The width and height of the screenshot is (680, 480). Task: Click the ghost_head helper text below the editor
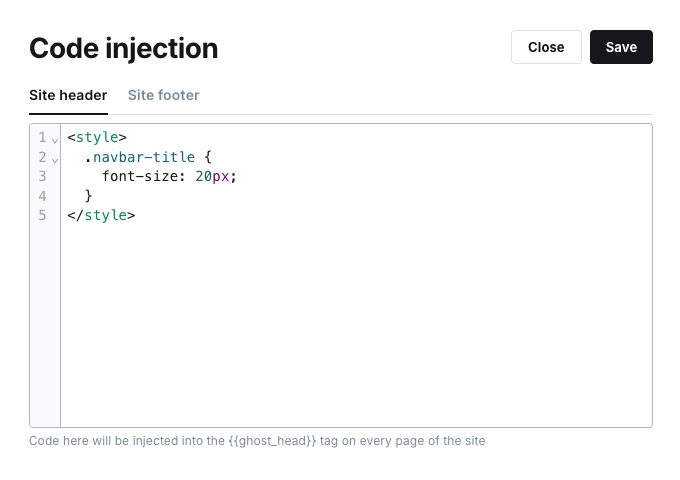257,441
